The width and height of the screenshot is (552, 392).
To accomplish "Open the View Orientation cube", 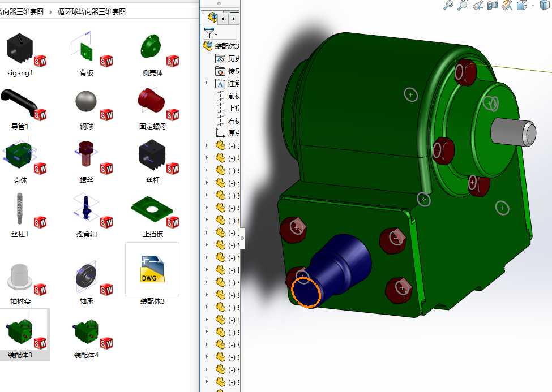I will 521,5.
